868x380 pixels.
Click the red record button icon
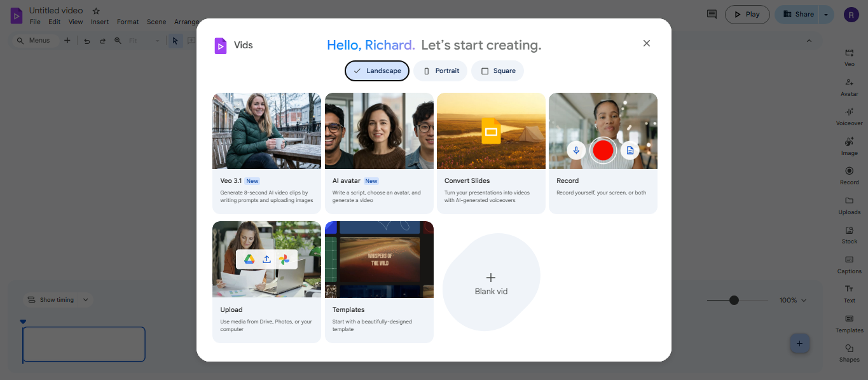602,151
